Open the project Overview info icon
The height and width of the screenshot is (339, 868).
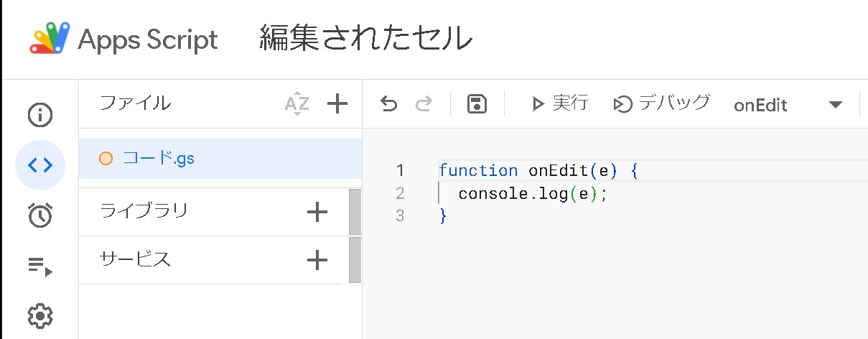click(39, 115)
